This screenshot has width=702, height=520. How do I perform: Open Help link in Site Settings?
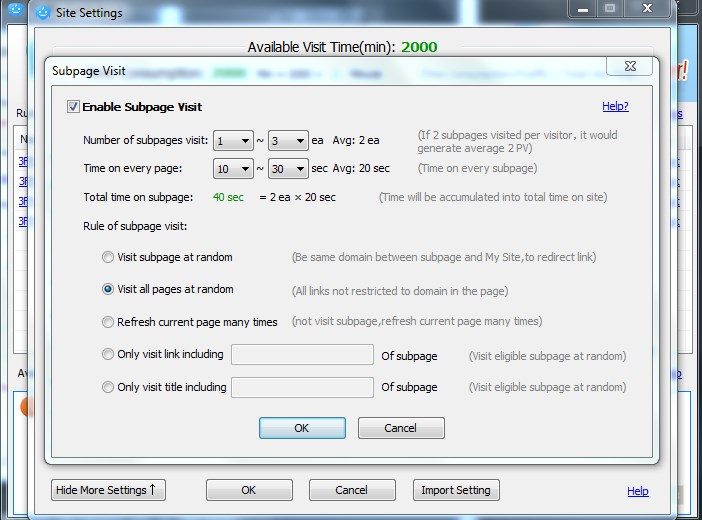(x=637, y=491)
